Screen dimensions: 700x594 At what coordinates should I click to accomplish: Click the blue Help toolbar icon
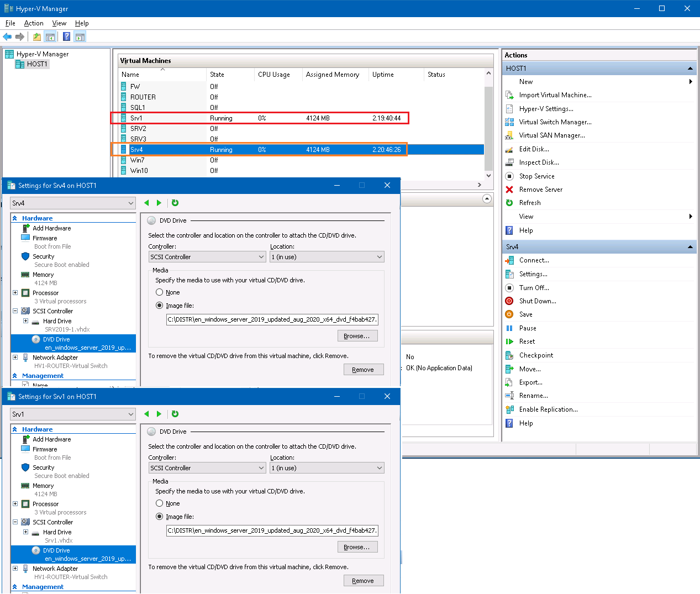[x=66, y=37]
